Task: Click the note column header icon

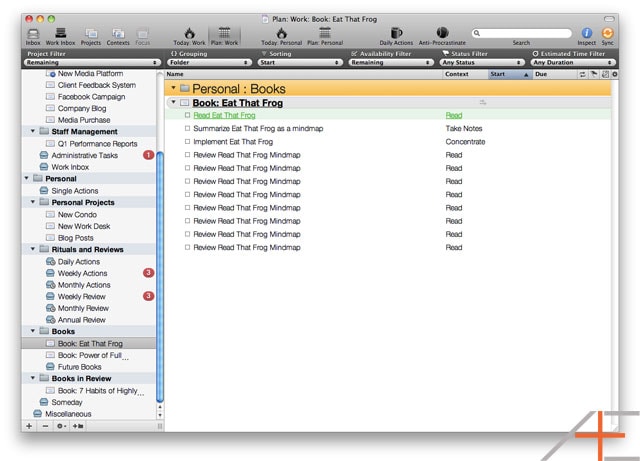Action: [605, 74]
